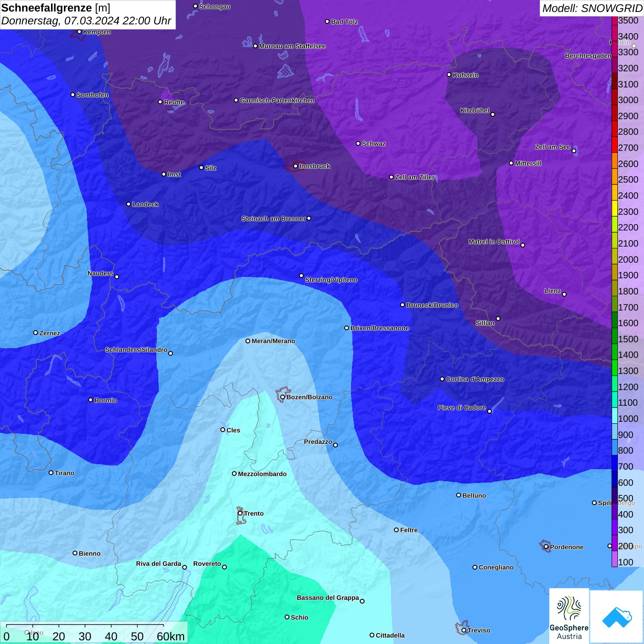Click the Bienno marker dot

coord(75,553)
